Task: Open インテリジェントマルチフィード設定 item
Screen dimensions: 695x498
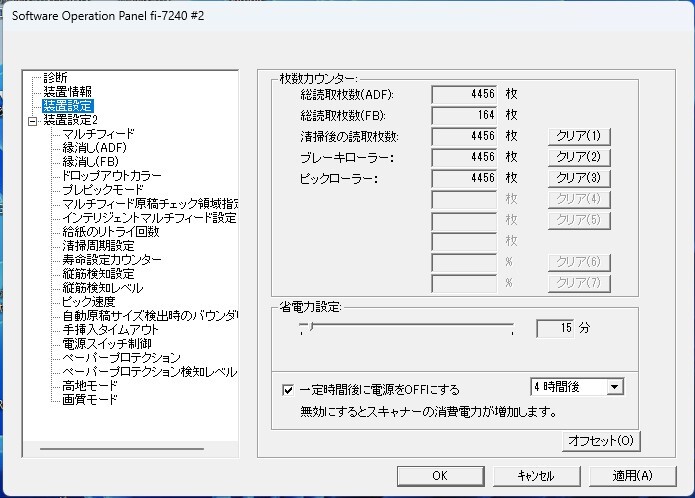Action: click(149, 218)
